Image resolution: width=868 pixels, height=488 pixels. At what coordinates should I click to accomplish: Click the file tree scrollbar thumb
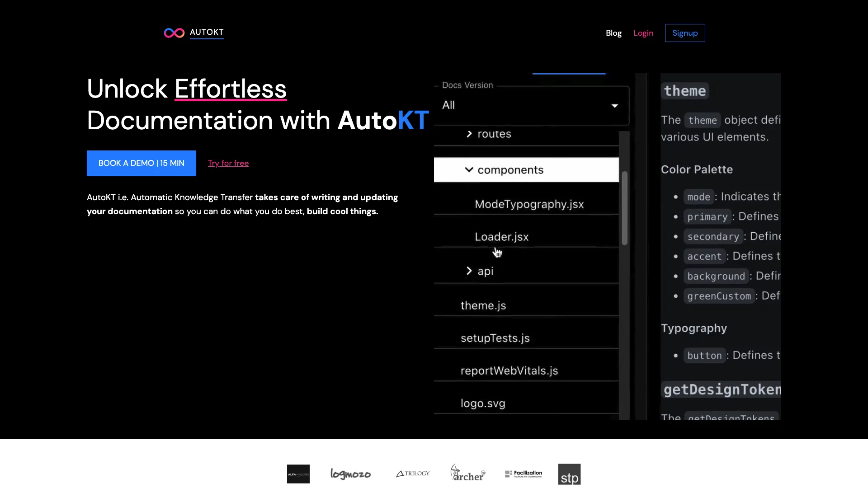point(624,208)
